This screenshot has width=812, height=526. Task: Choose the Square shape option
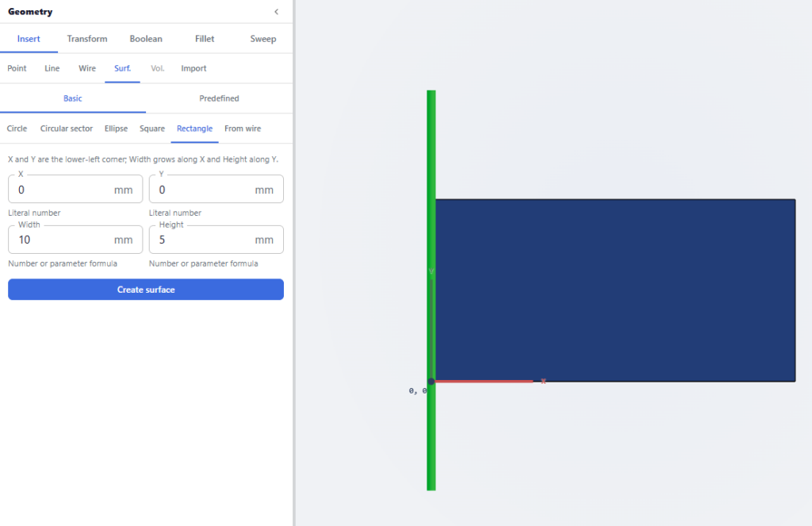[152, 129]
